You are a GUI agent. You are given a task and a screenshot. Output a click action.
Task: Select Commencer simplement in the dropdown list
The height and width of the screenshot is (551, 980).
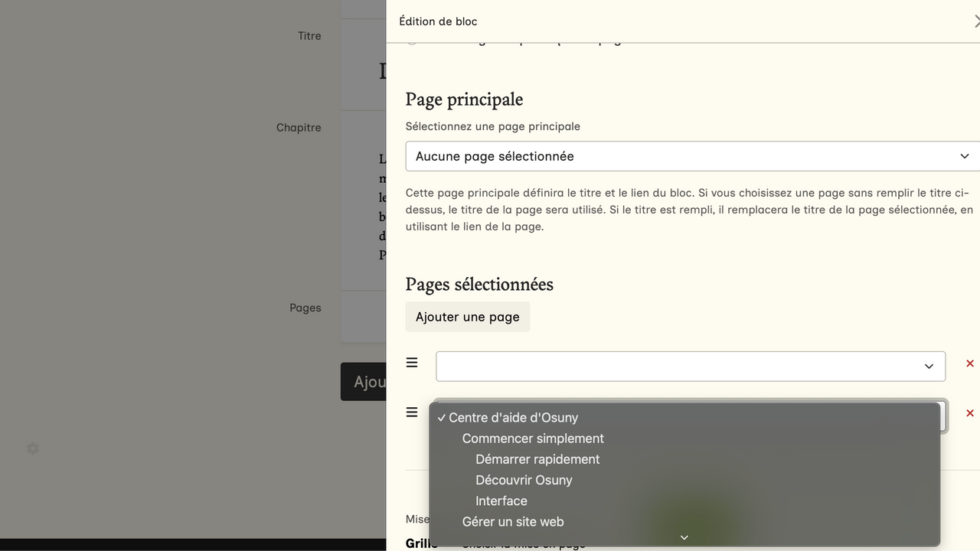coord(533,439)
